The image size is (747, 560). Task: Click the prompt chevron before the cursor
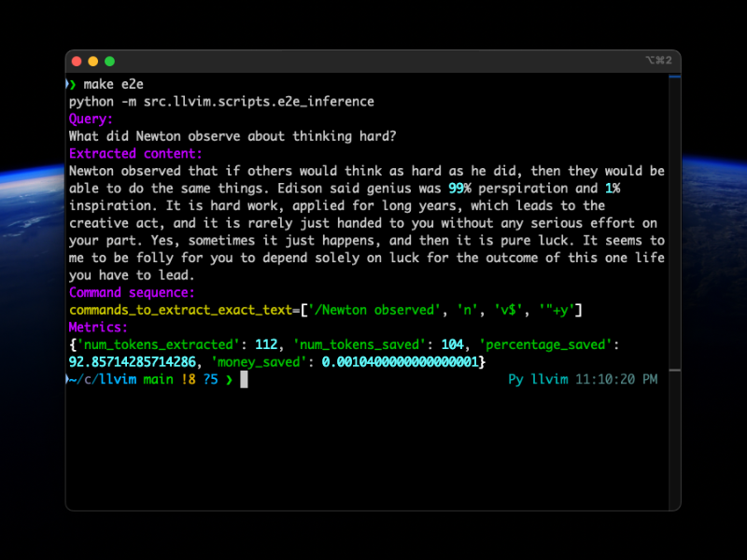point(229,380)
